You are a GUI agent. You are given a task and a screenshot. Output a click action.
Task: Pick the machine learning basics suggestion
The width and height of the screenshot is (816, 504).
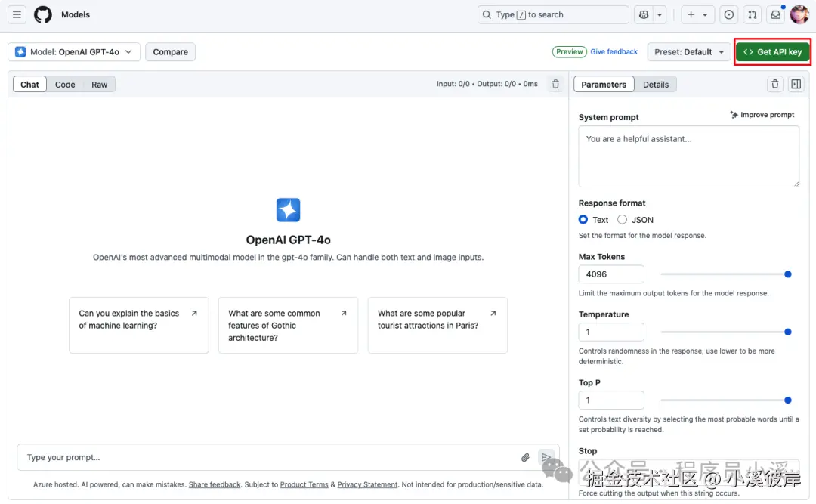pos(138,325)
